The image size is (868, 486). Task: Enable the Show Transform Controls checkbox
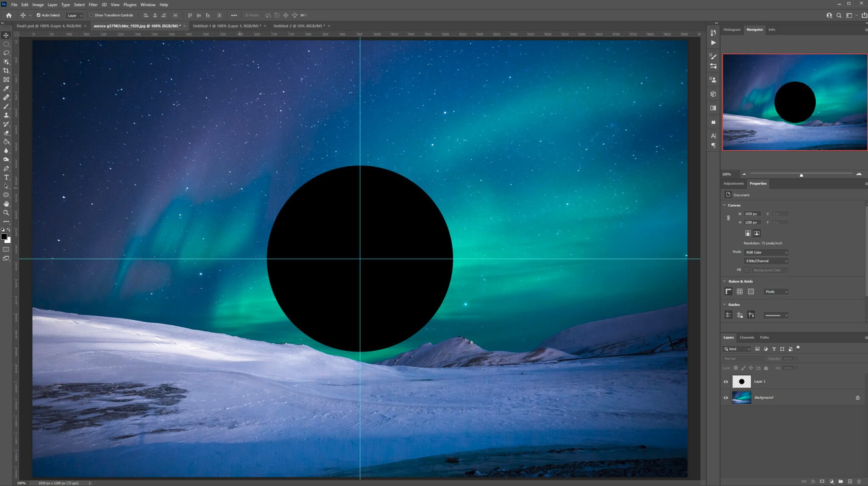92,15
